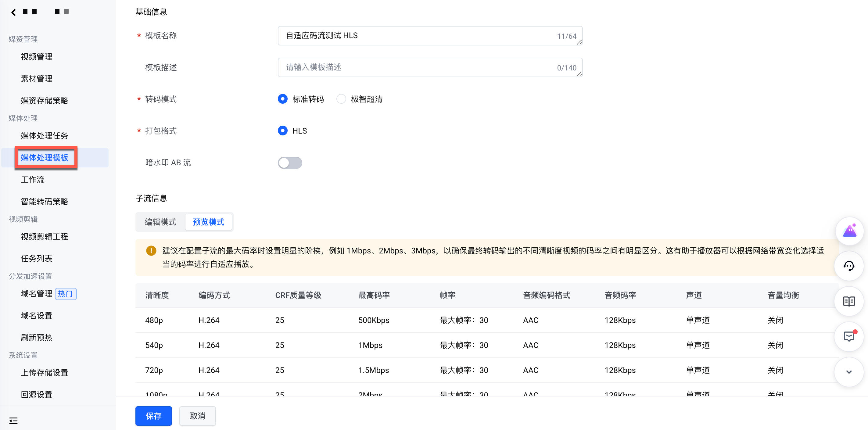Click the 音量均衡 column header
Image resolution: width=868 pixels, height=430 pixels.
coord(784,295)
